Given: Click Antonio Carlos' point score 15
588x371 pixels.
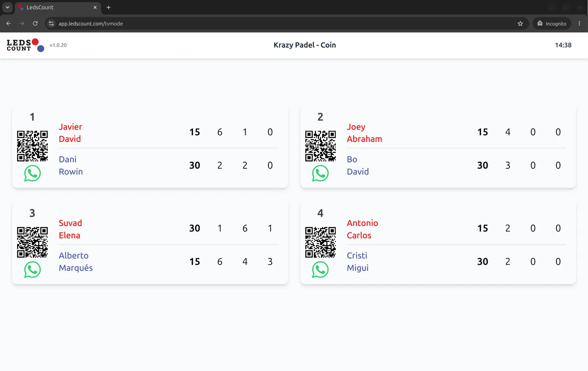Looking at the screenshot, I should (x=483, y=228).
